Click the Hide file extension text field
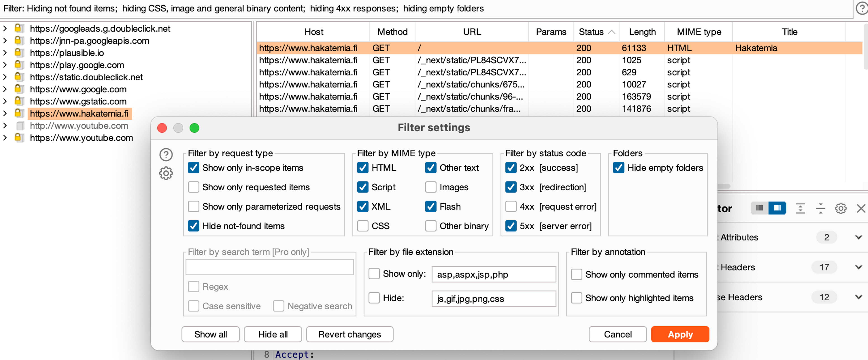 pos(494,299)
